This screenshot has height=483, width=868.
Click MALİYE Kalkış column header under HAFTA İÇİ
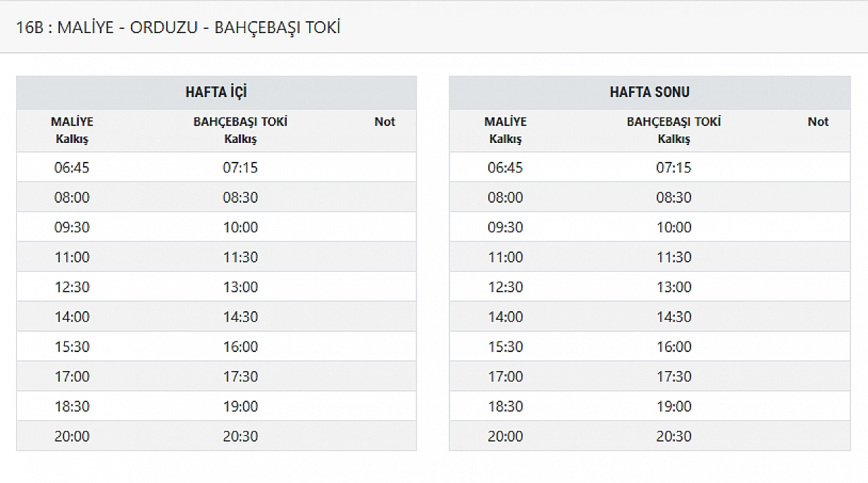tap(72, 130)
